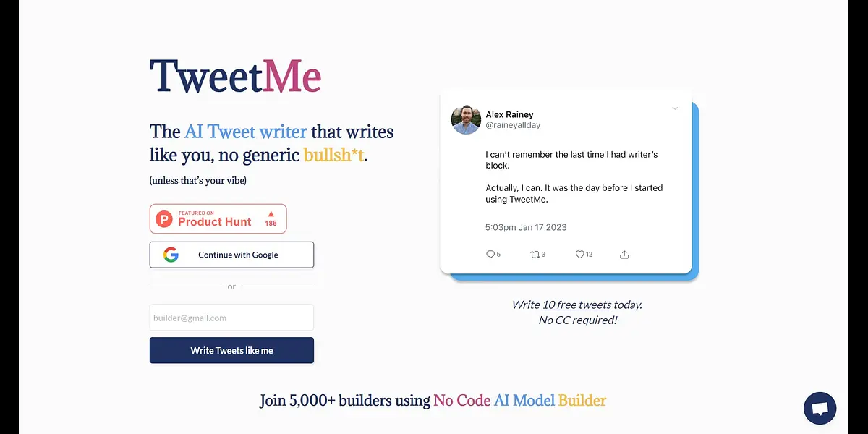Open the chat support bubble

point(820,409)
